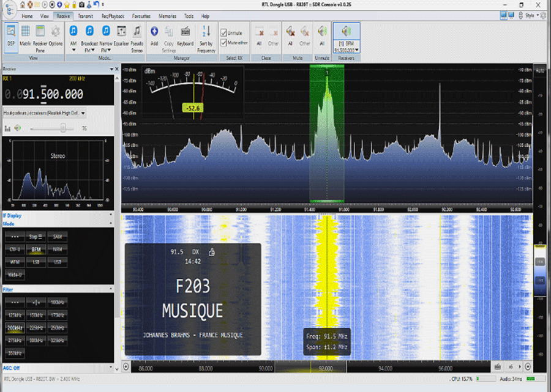Open Keyboard manager
This screenshot has height=392, width=551.
(x=185, y=35)
